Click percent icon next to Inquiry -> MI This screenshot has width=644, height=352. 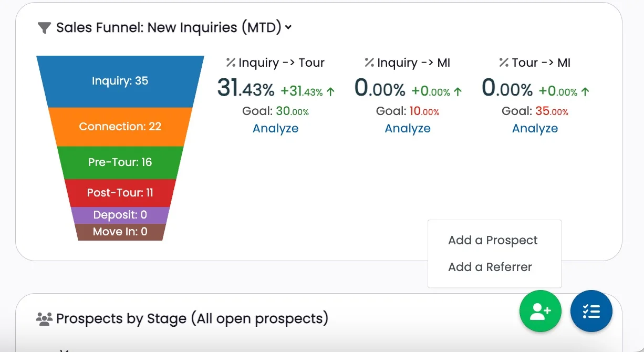click(369, 63)
